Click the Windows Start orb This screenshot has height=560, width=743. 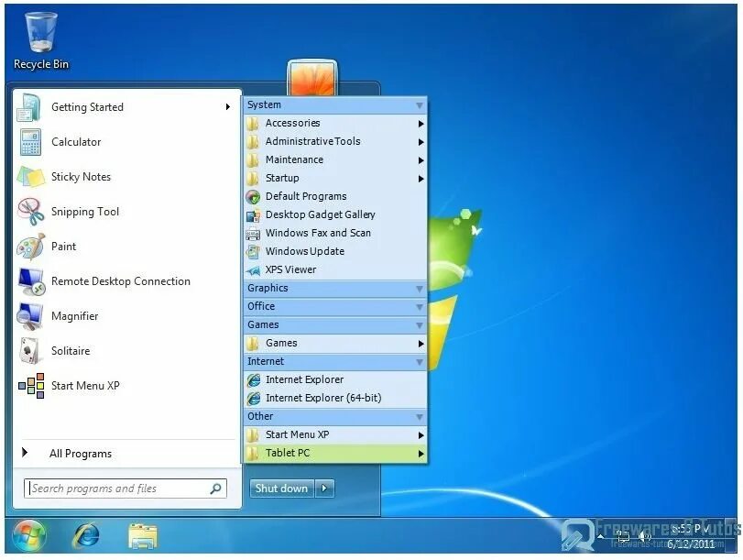29,536
